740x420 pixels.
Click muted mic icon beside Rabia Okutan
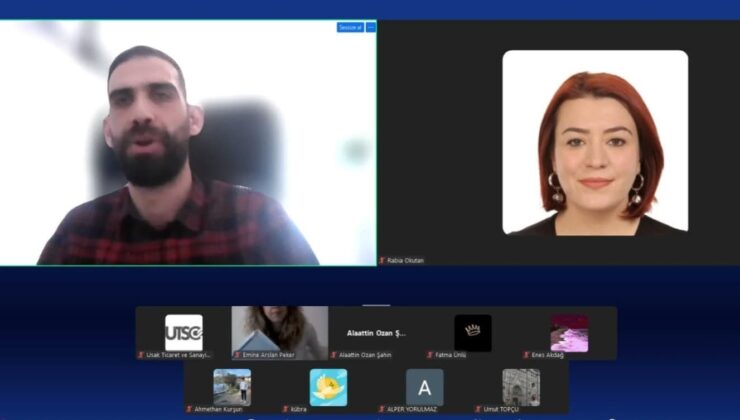382,260
